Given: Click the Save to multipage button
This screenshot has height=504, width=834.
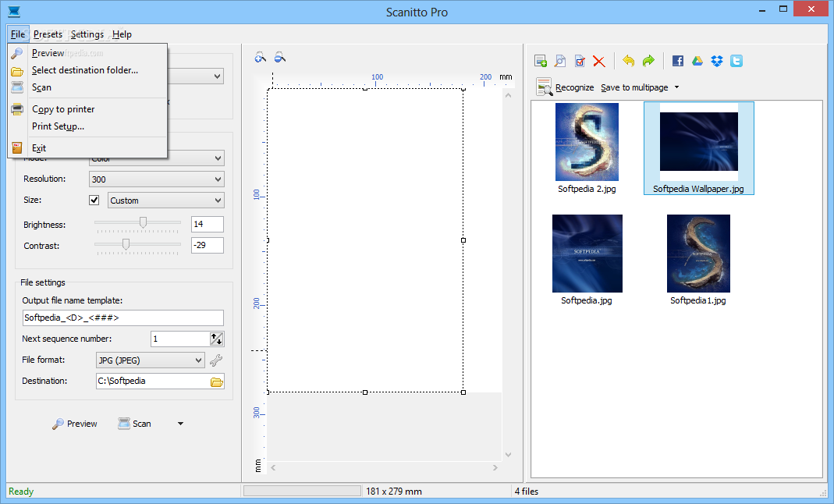Looking at the screenshot, I should coord(634,87).
